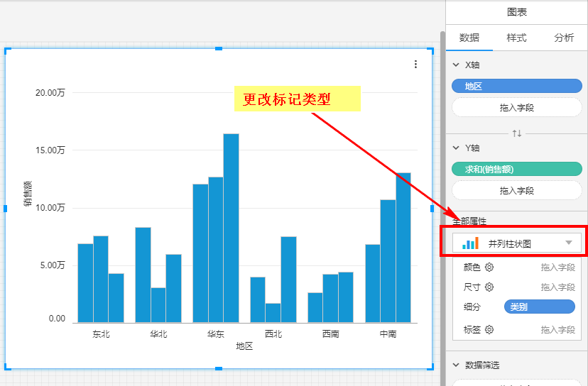Click the swap X and Y axes icon
Image resolution: width=588 pixels, height=386 pixels.
(x=517, y=133)
